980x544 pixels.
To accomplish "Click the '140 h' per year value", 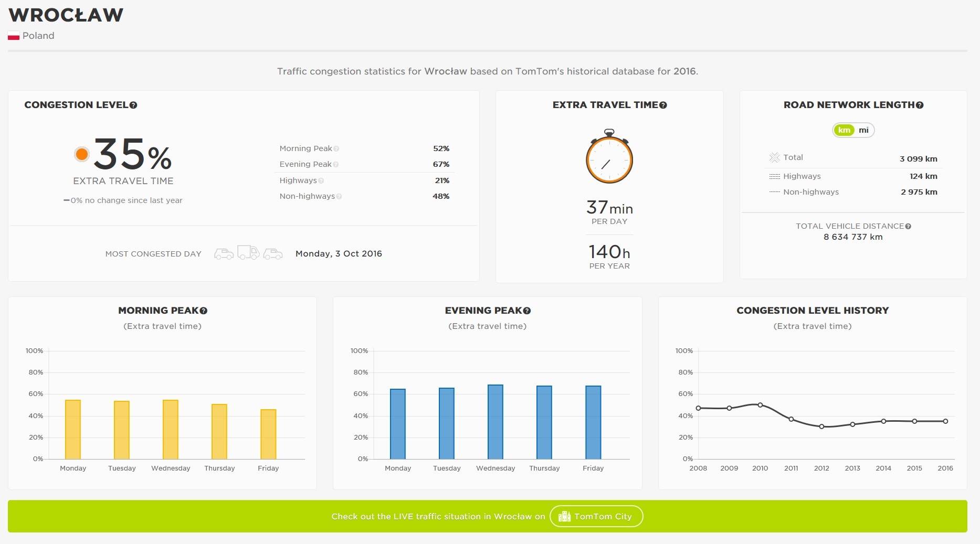I will (x=609, y=252).
